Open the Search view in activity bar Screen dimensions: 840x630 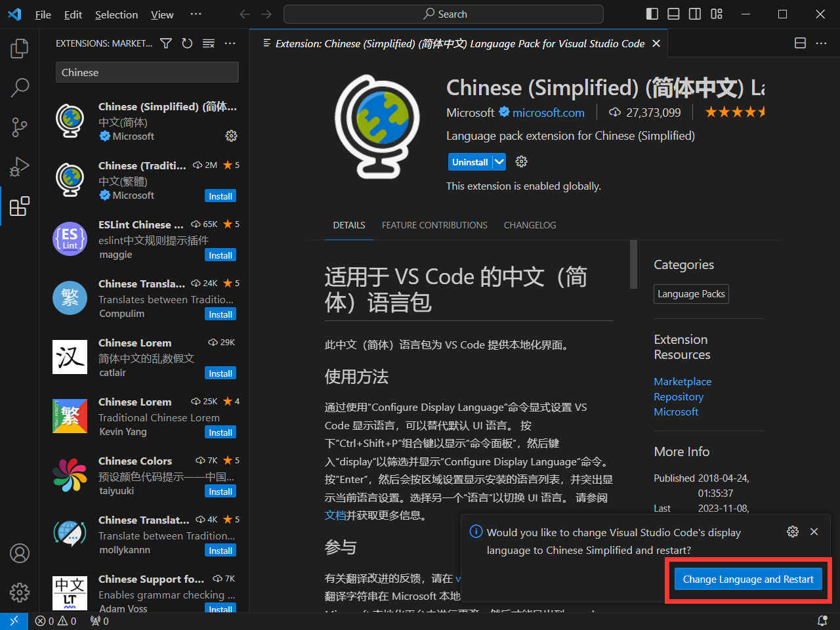[x=20, y=87]
